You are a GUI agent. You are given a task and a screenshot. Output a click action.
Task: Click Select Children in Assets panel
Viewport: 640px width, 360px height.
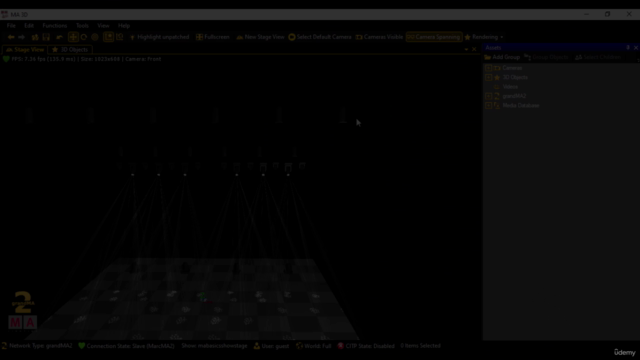[598, 58]
